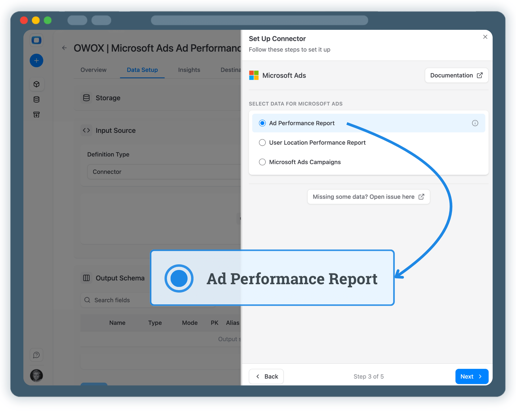The image size is (516, 420).
Task: Open the help chat bubble icon
Action: 36,355
